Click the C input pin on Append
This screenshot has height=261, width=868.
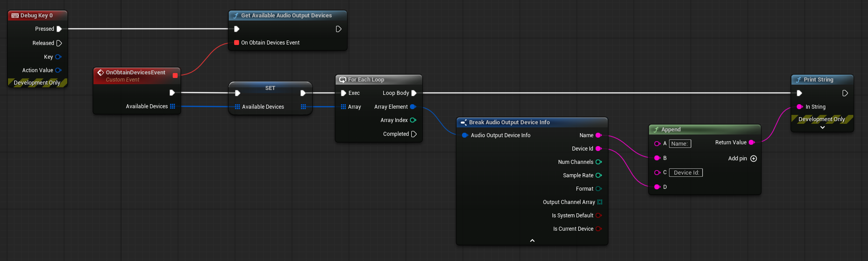point(657,173)
